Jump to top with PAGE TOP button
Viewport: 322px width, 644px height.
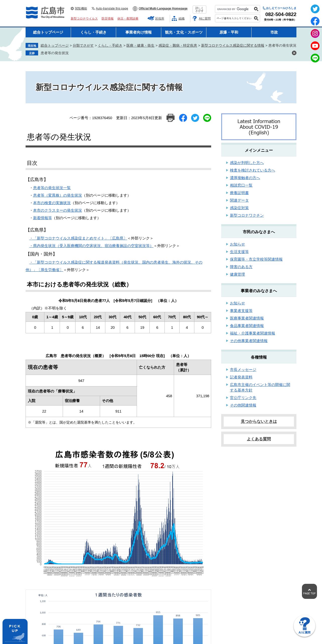(x=309, y=591)
